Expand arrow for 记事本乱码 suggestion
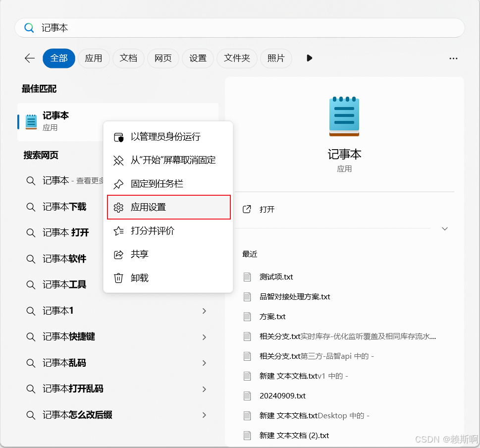The width and height of the screenshot is (480, 448). click(x=204, y=363)
